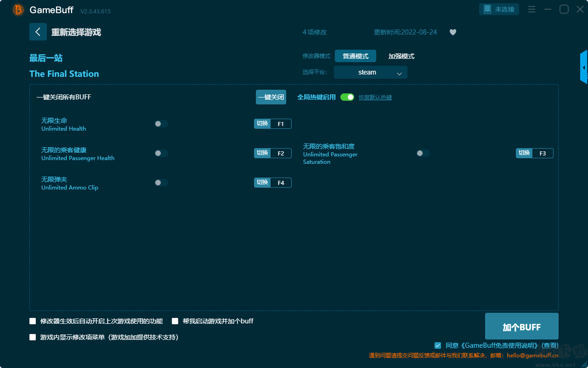Click the heart favorite icon
588x368 pixels.
click(453, 32)
